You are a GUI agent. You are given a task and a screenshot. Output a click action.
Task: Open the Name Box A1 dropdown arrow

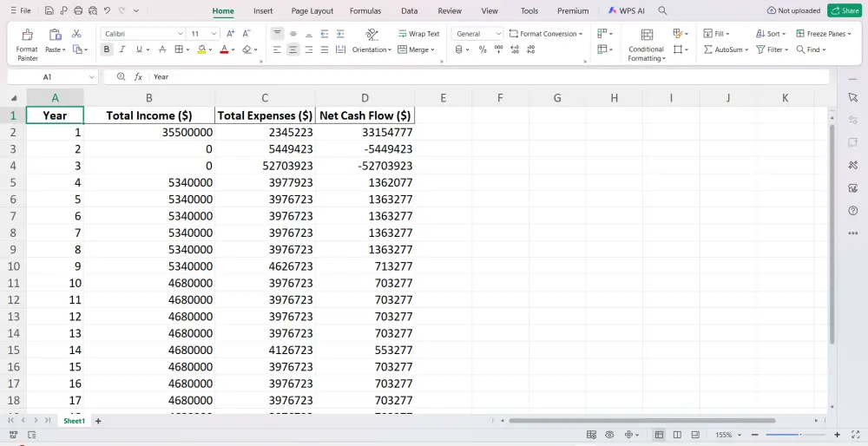(x=91, y=77)
